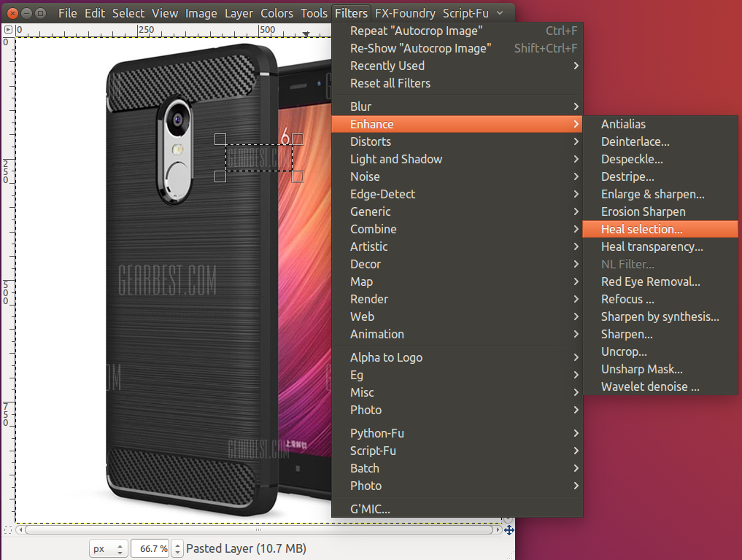Click the horizontal canvas scrollbar

[x=259, y=529]
